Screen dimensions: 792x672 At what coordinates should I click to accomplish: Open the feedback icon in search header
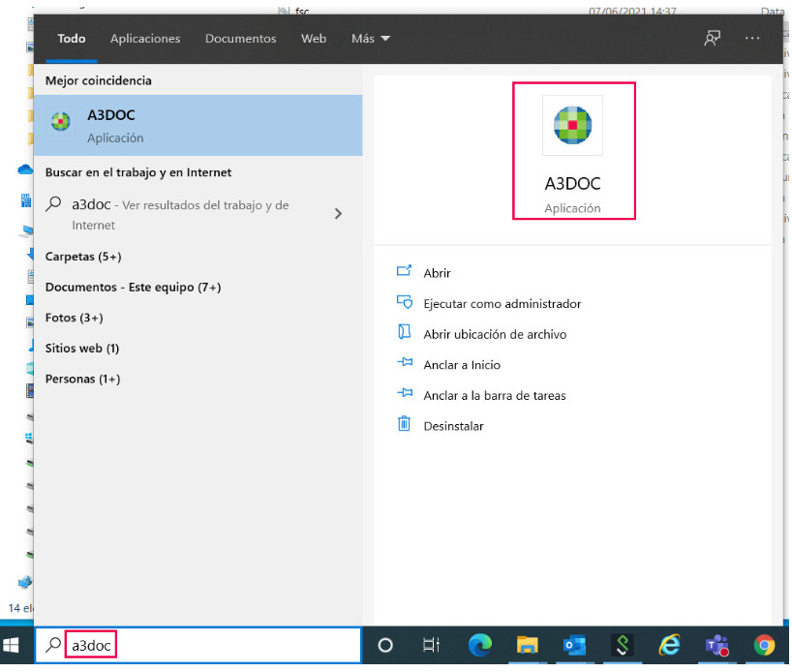713,39
